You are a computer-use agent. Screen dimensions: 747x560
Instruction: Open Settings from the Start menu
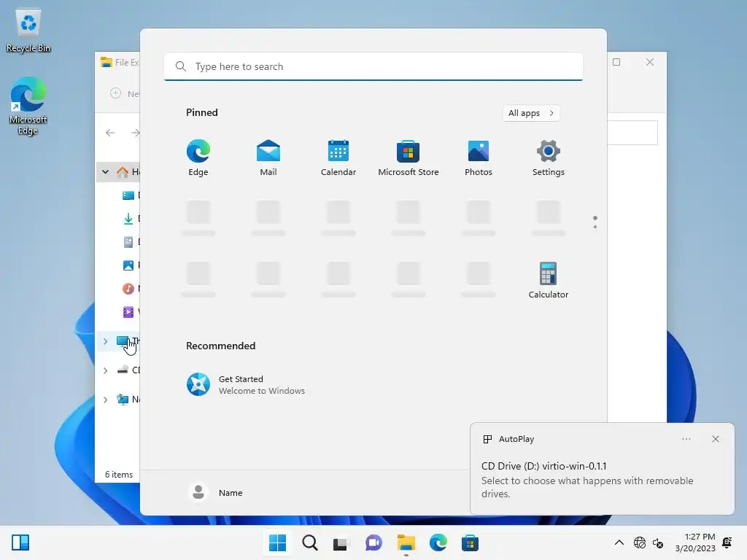pos(549,158)
